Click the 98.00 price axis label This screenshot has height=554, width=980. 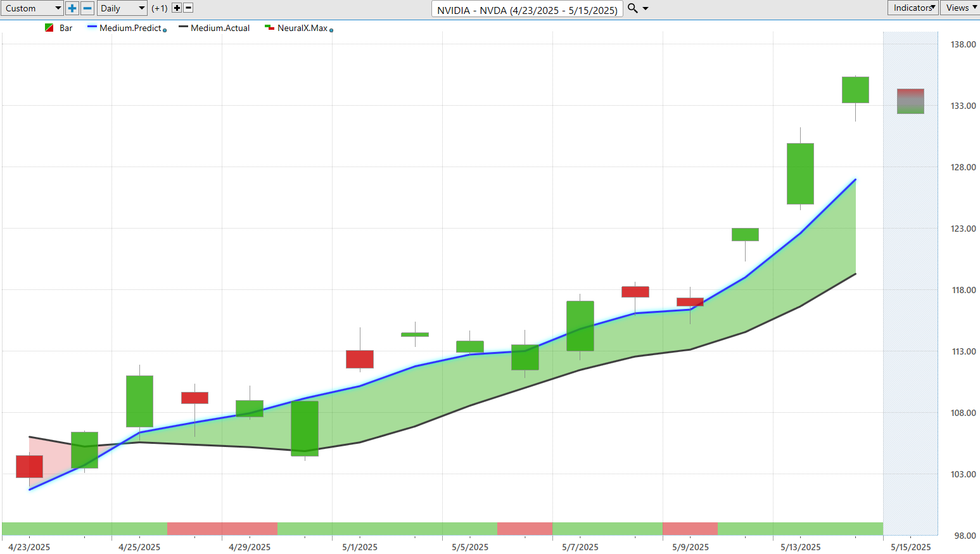pyautogui.click(x=965, y=536)
